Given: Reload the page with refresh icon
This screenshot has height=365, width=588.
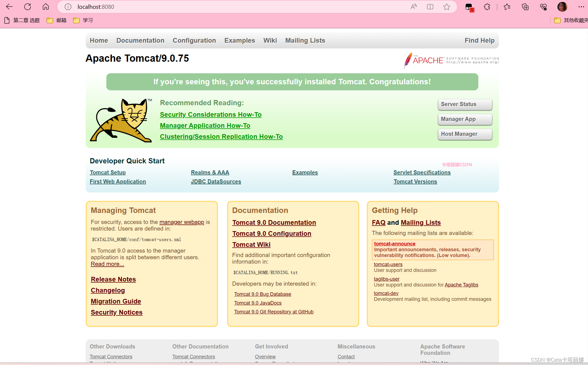Looking at the screenshot, I should tap(28, 7).
